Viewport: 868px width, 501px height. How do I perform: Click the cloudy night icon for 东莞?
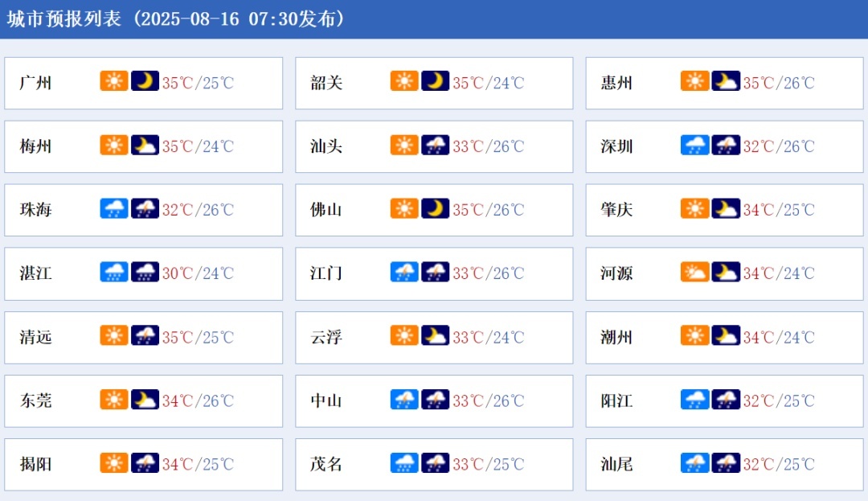coord(145,399)
